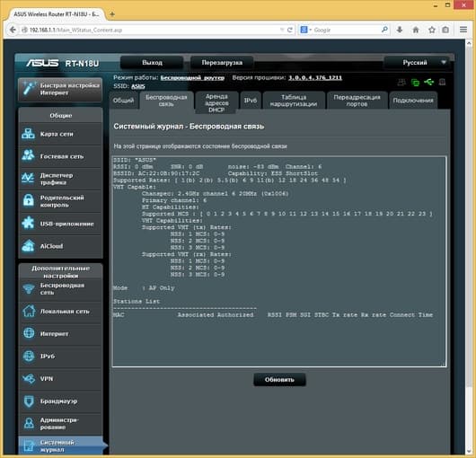Viewport: 476px width, 458px height.
Task: Click the Administration user icon
Action: (29, 423)
